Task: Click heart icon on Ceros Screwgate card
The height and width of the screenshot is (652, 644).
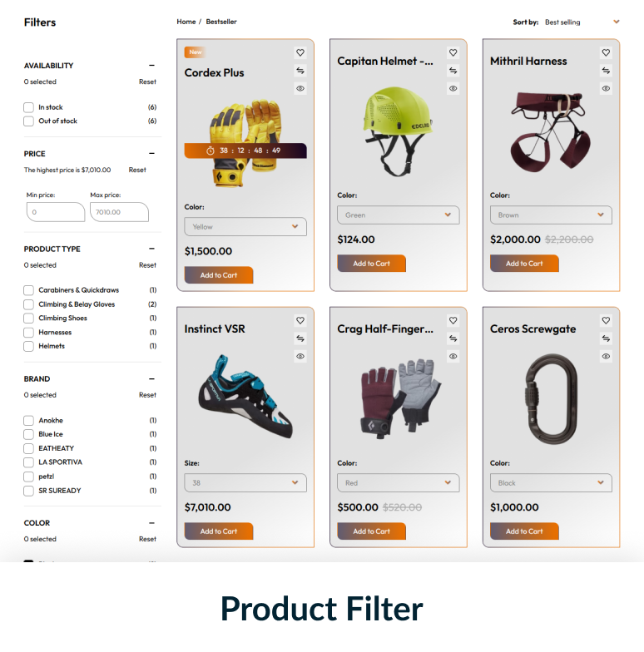Action: [x=606, y=321]
